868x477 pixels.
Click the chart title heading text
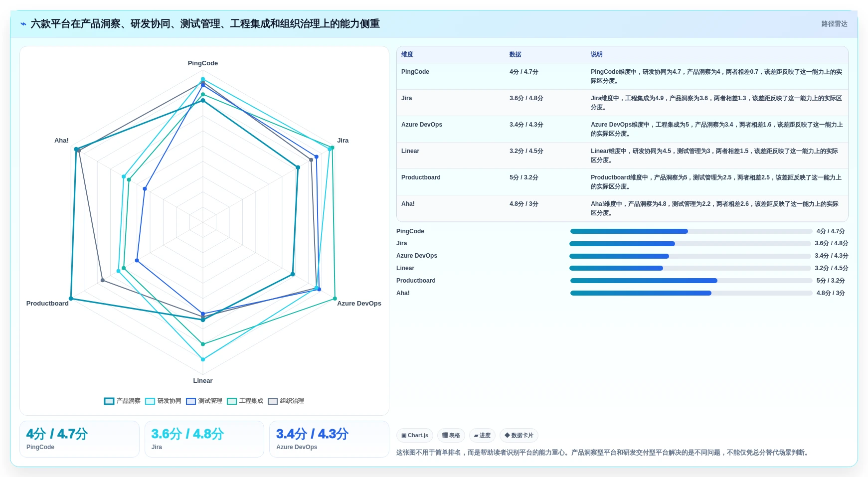(205, 24)
